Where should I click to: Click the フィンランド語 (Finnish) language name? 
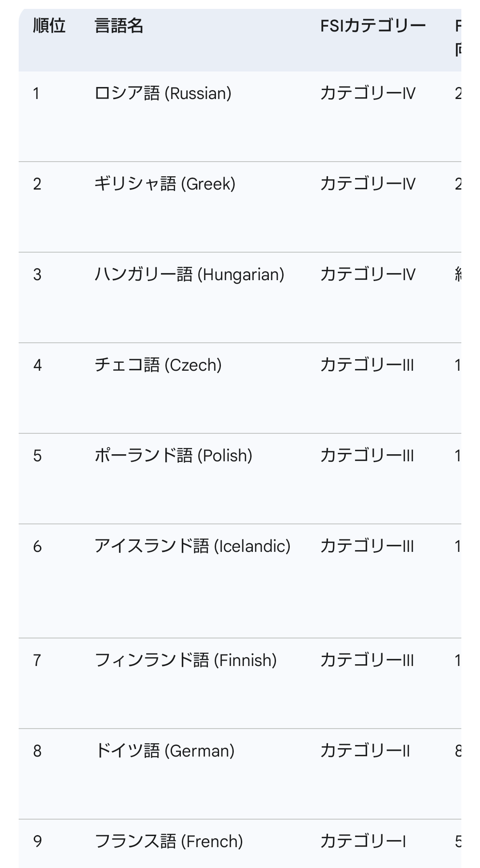point(185,660)
